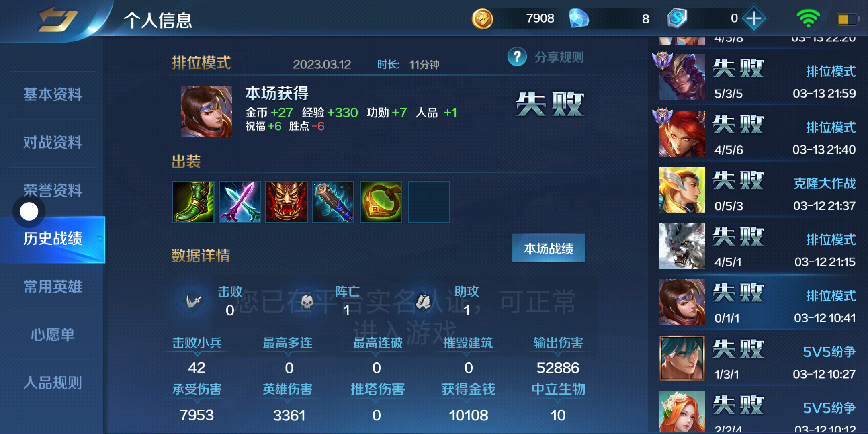Switch to 对战资料 tab

pos(53,143)
